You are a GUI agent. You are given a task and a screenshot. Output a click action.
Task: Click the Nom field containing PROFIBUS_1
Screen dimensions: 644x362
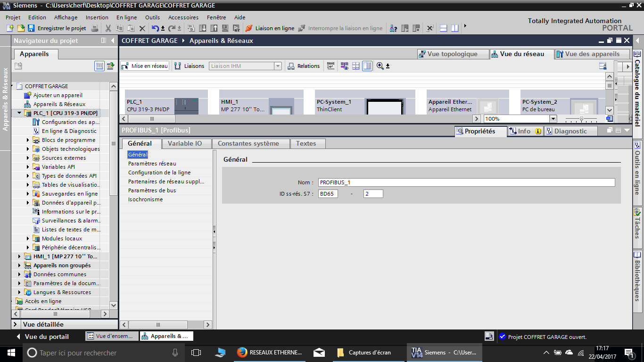coord(466,182)
